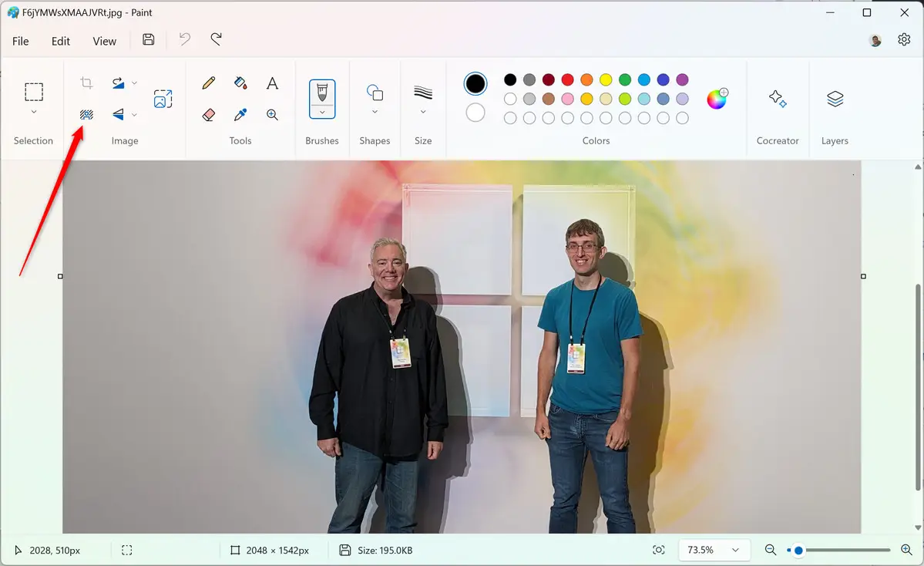Select the white secondary color circle

point(475,113)
